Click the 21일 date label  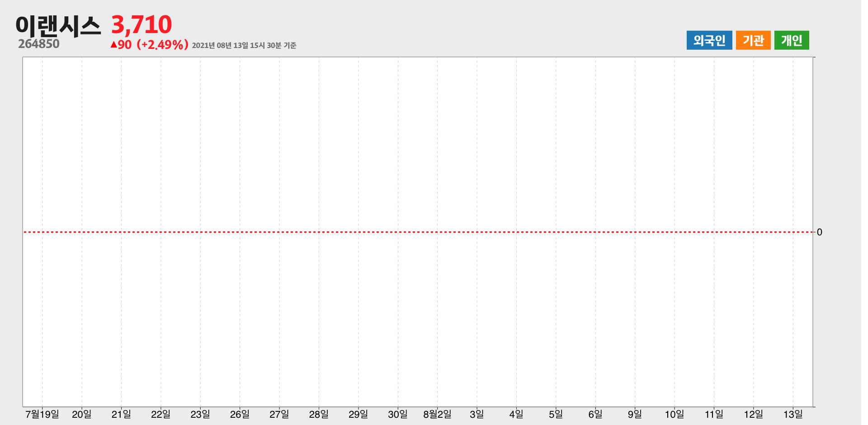pyautogui.click(x=121, y=414)
